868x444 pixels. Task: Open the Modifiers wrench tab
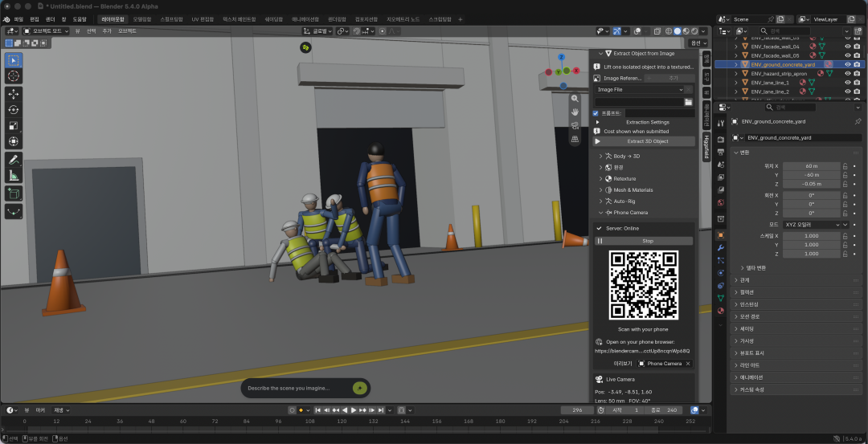pyautogui.click(x=721, y=248)
